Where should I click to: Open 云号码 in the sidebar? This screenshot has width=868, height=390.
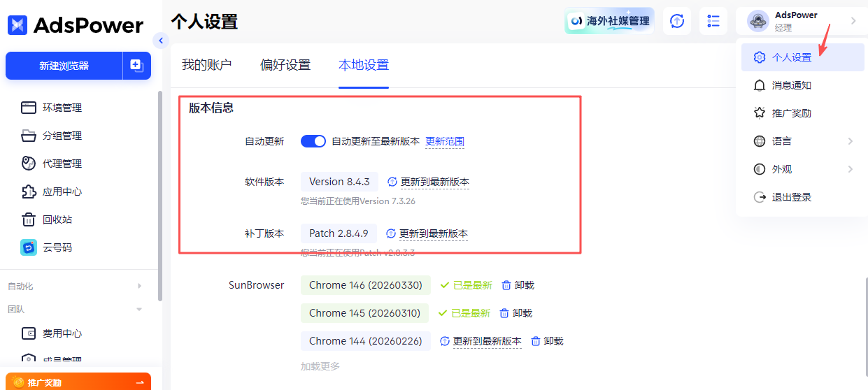point(57,247)
